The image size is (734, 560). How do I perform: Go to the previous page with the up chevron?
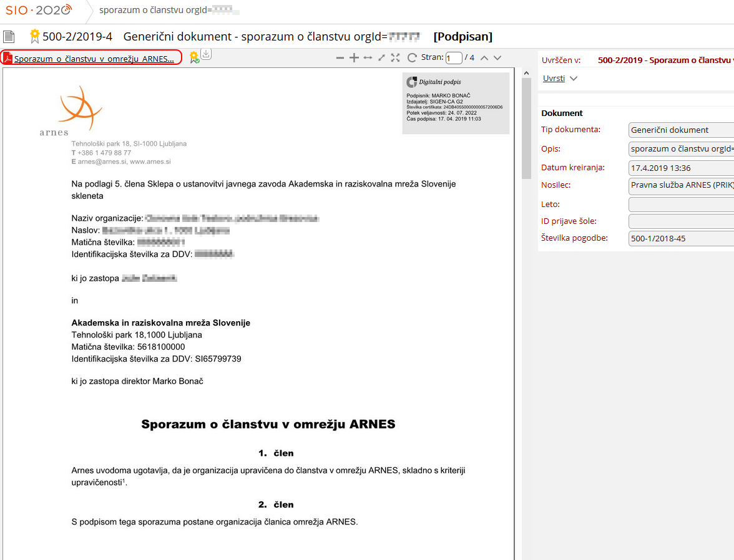(x=484, y=58)
